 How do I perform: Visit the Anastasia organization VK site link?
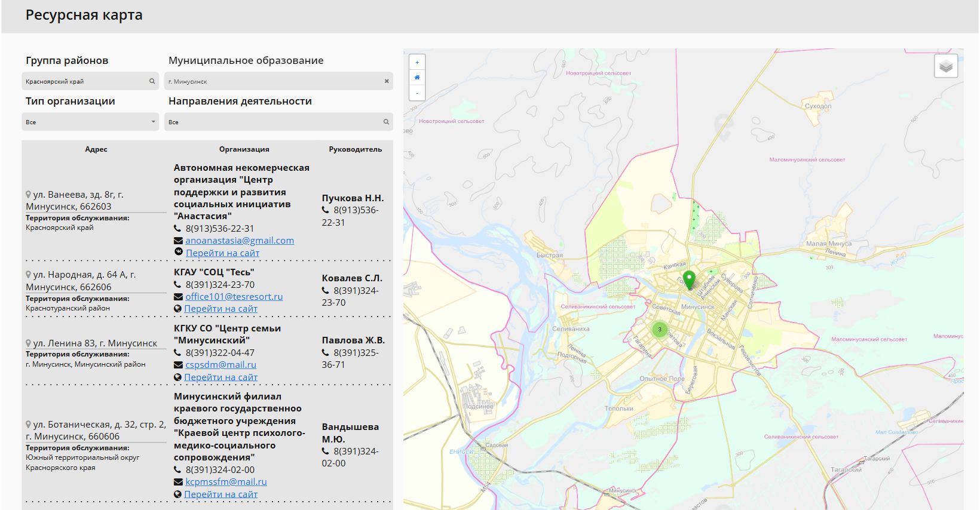[222, 253]
